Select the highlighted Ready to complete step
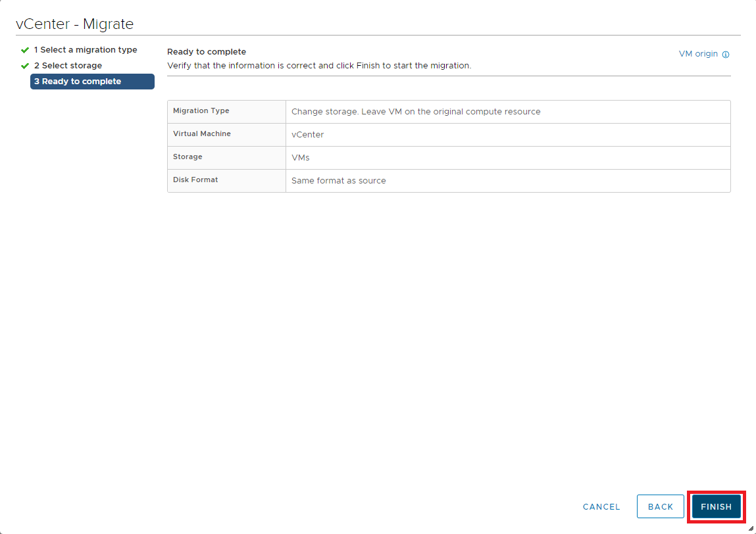756x534 pixels. 91,82
